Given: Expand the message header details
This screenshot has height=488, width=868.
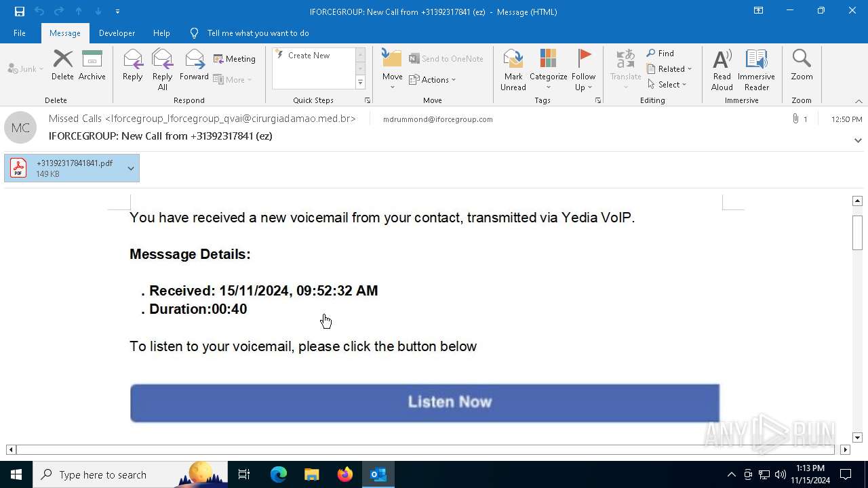Looking at the screenshot, I should 858,140.
